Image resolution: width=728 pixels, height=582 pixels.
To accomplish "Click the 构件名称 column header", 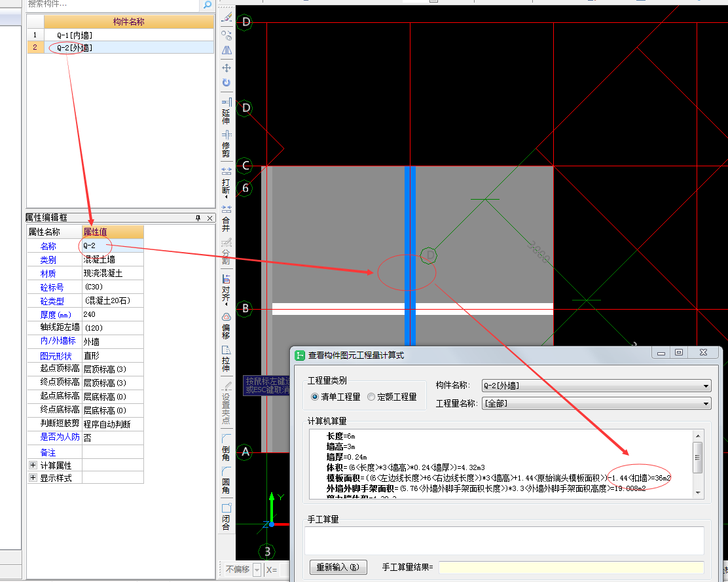I will pyautogui.click(x=128, y=22).
